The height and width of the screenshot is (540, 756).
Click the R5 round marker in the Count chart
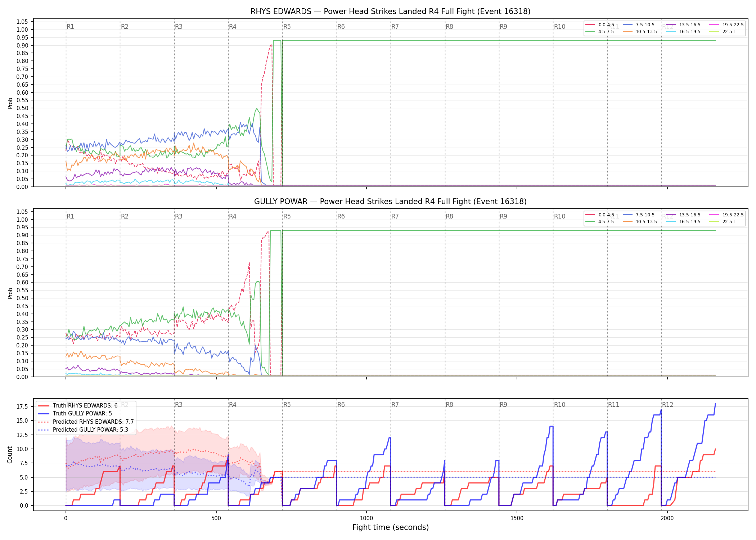click(x=287, y=405)
